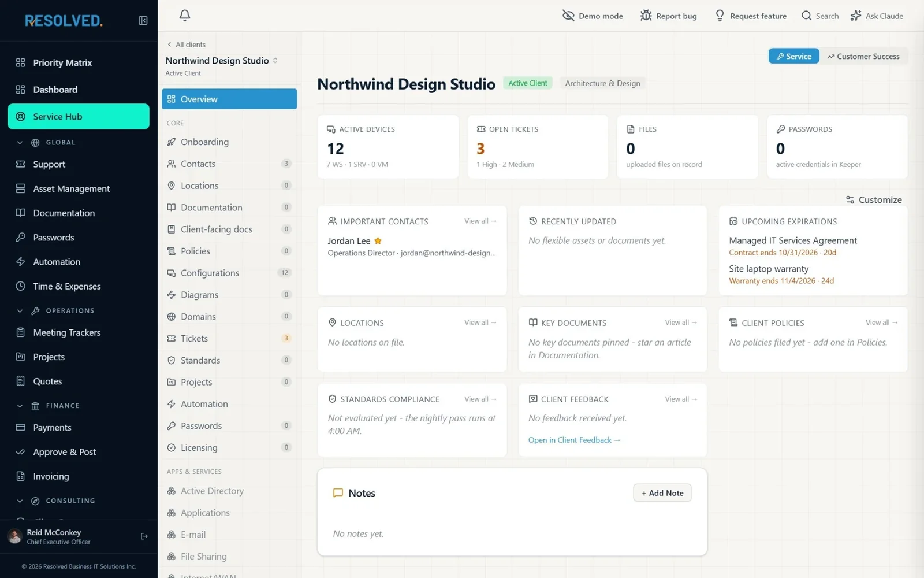Screen dimensions: 924x578
Task: View all Client Policies
Action: [x=881, y=323]
